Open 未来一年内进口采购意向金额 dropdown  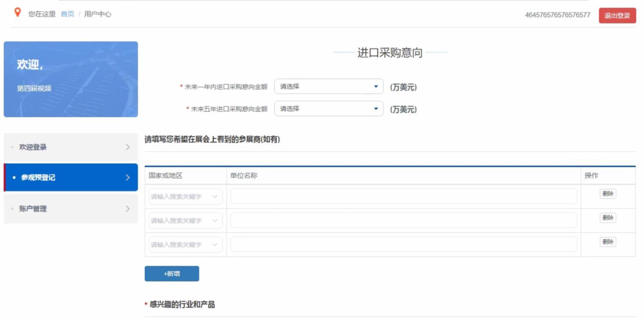[329, 87]
